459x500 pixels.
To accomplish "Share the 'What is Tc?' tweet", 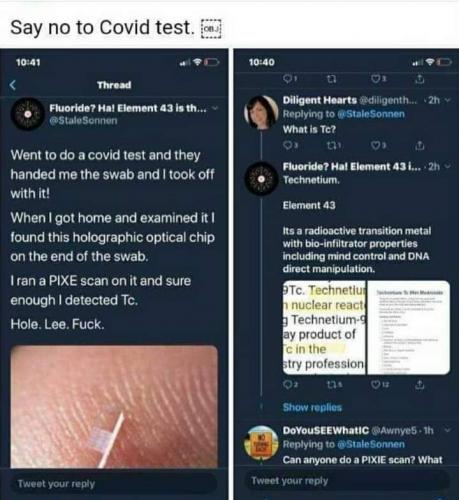I will click(x=420, y=145).
